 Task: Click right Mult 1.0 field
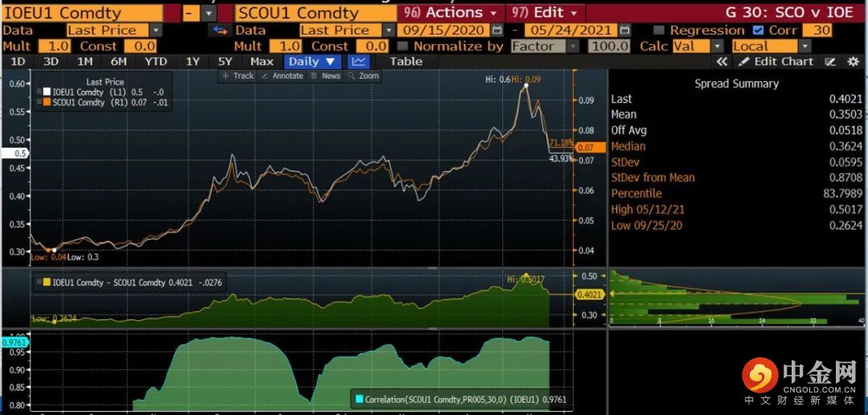pyautogui.click(x=286, y=47)
